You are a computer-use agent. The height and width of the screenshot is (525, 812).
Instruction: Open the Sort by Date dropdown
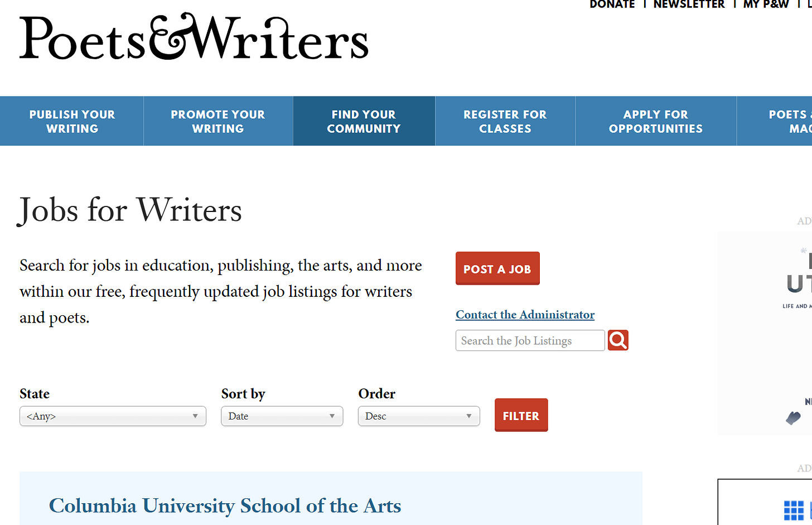(282, 416)
